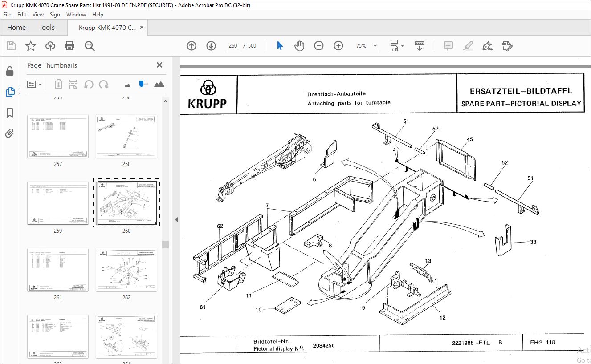Switch to the Tools tab
This screenshot has height=364, width=591.
click(x=47, y=28)
